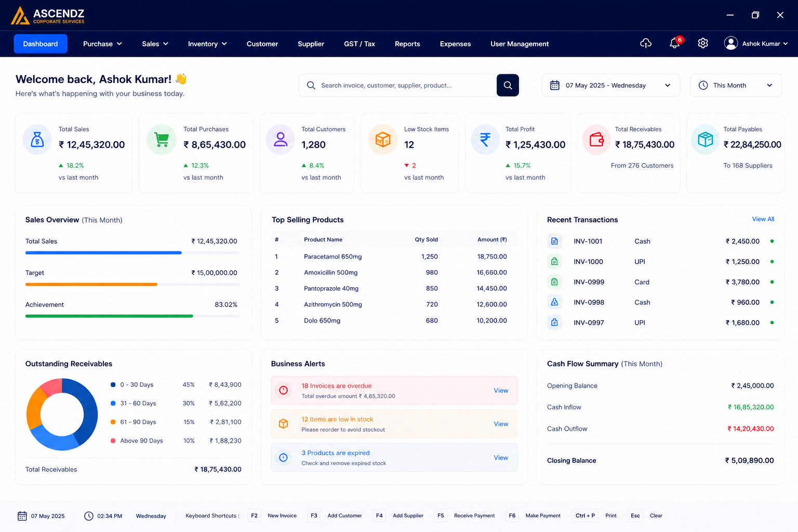
Task: Click the Total Sales money bag icon
Action: point(37,139)
